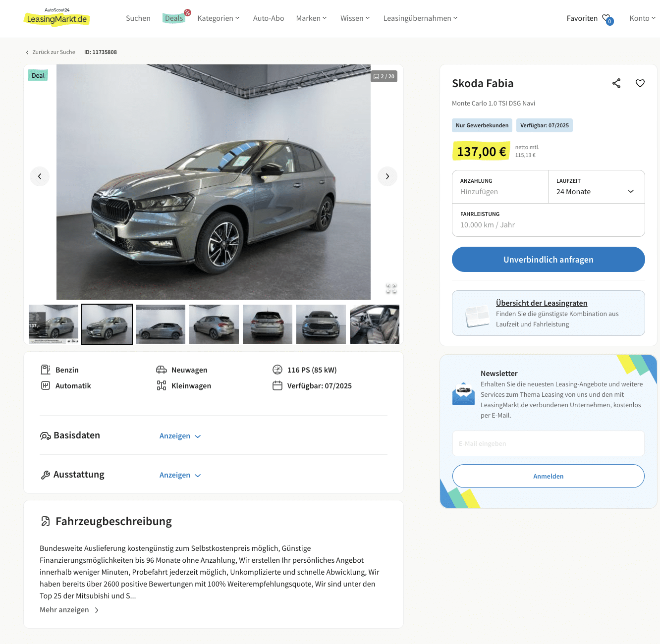This screenshot has height=644, width=660.
Task: Open the Wissen dropdown menu
Action: pos(355,18)
